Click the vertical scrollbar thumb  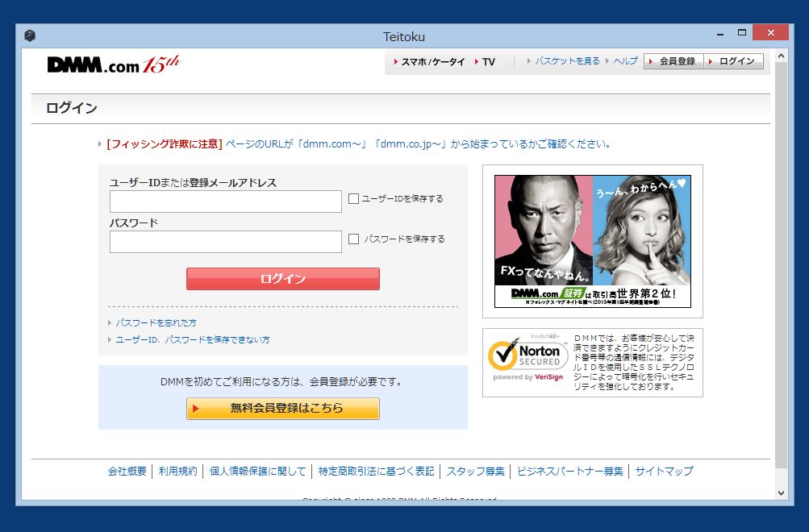(781, 265)
